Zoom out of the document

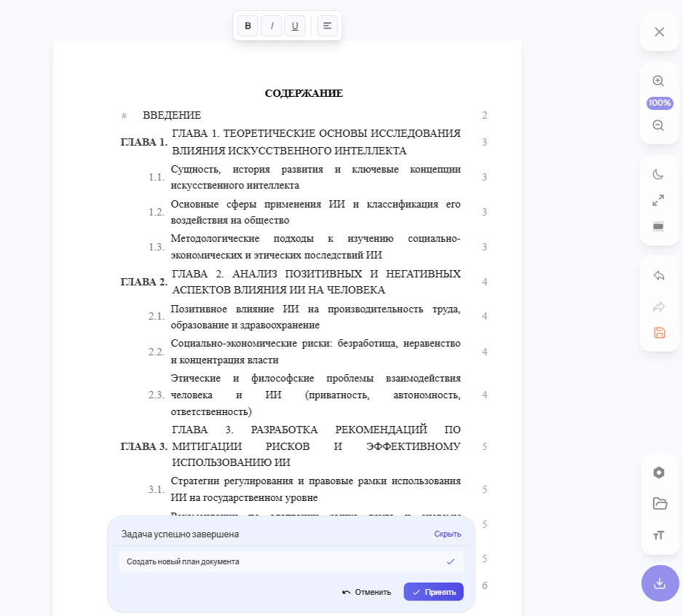[658, 125]
